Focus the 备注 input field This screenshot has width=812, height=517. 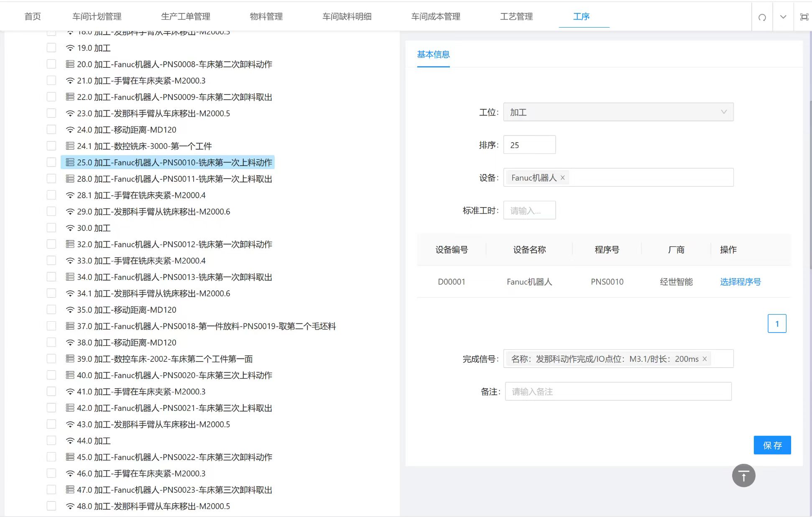[x=618, y=391]
